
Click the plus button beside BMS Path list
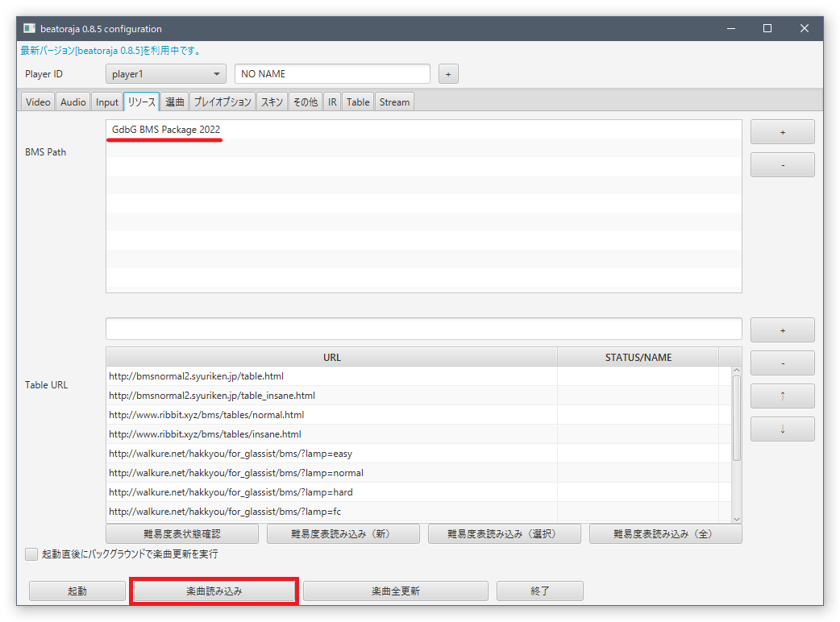[x=782, y=132]
